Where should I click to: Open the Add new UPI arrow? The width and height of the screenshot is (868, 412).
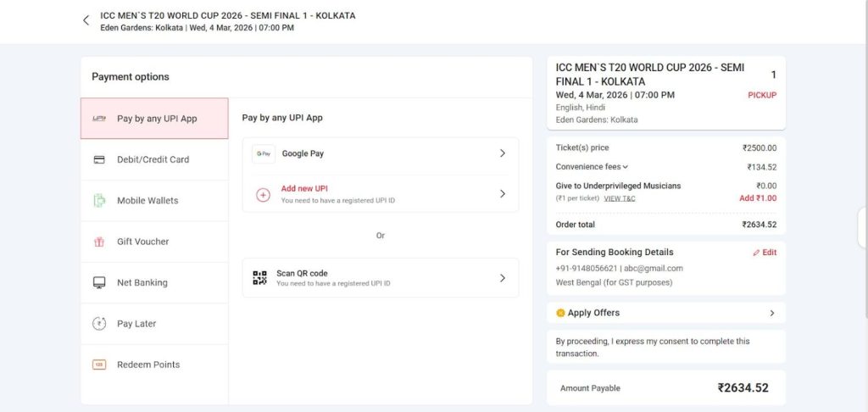502,193
